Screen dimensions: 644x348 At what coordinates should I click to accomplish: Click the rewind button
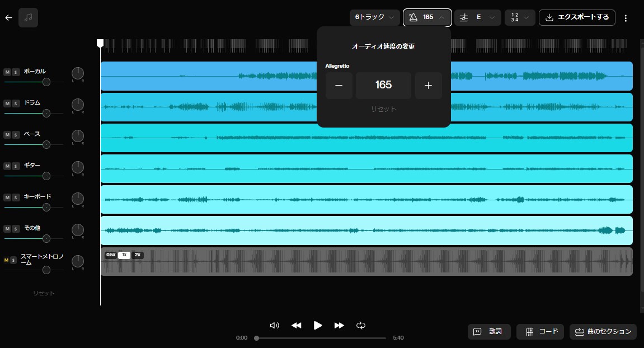coord(296,326)
